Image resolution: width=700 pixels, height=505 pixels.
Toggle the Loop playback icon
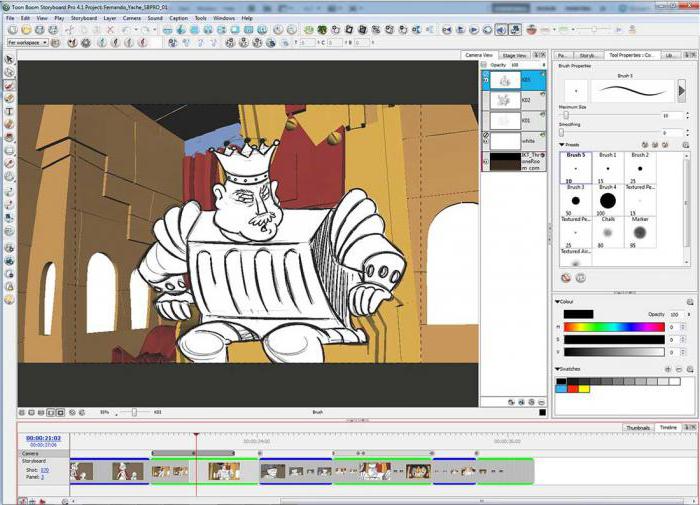click(488, 30)
